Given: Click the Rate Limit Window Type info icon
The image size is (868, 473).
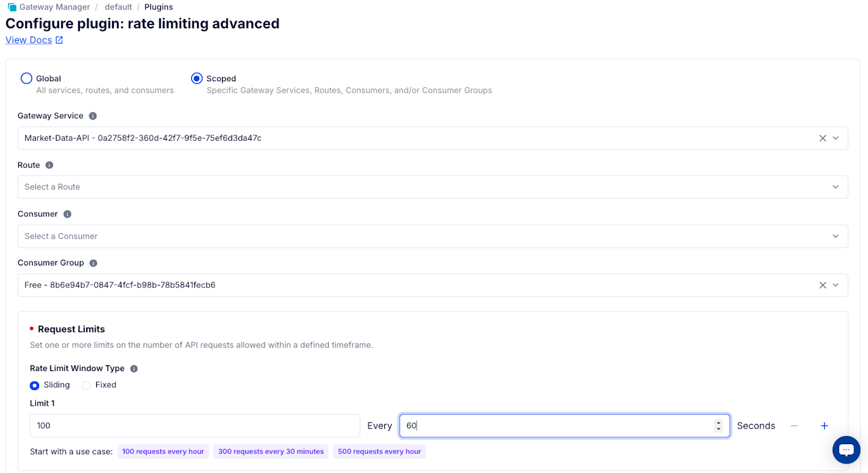Looking at the screenshot, I should point(133,368).
